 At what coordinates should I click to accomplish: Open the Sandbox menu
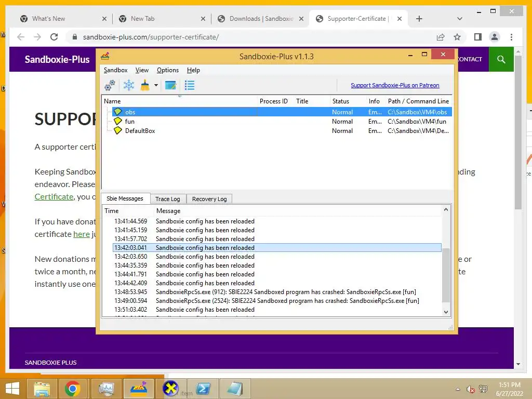[x=115, y=70]
